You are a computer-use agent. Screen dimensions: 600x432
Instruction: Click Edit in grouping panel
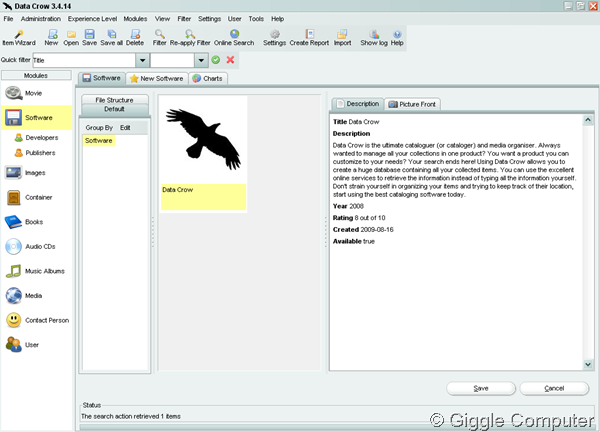tap(125, 127)
